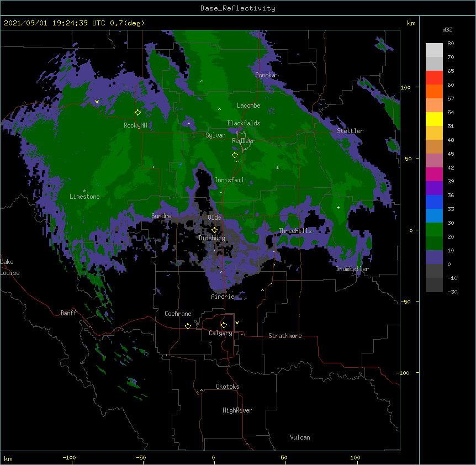The height and width of the screenshot is (465, 476).
Task: Click the Sundre label
Action: (x=161, y=216)
